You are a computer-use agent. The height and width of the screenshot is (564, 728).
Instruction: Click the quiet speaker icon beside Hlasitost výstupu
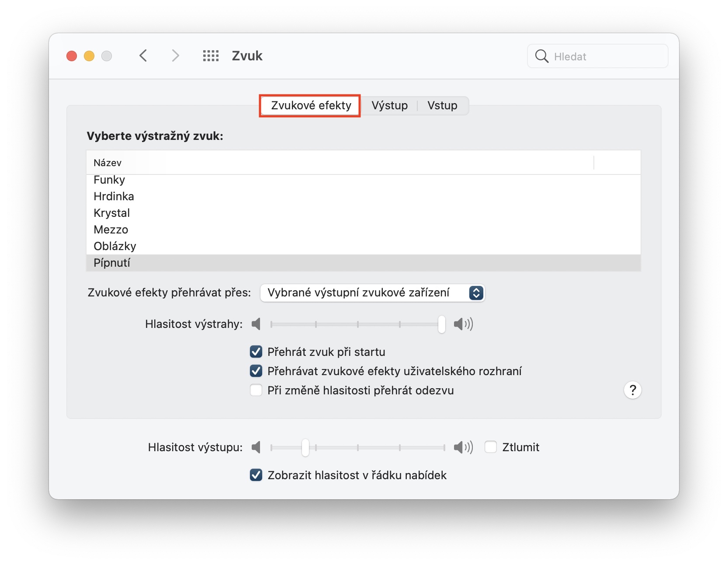[256, 447]
